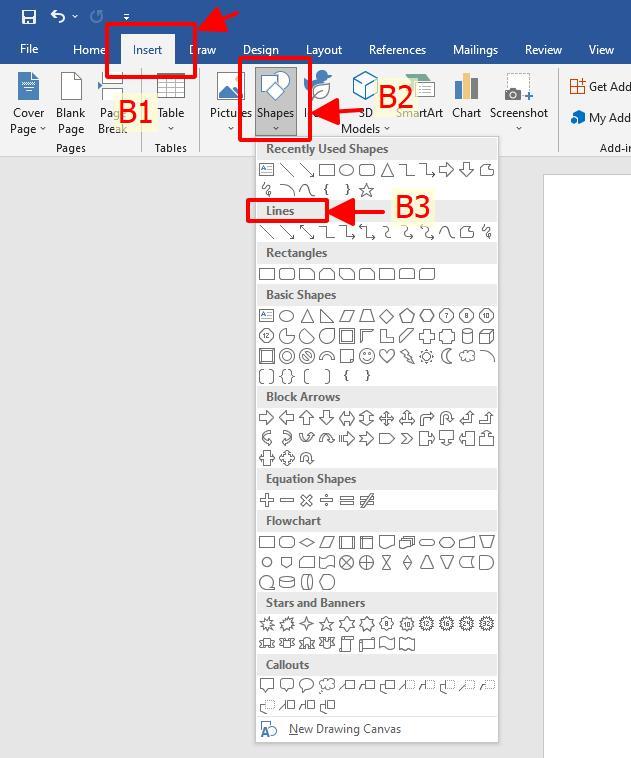Select the flowchart magnetic disk shape
Viewport: 631px width, 758px height.
(287, 583)
